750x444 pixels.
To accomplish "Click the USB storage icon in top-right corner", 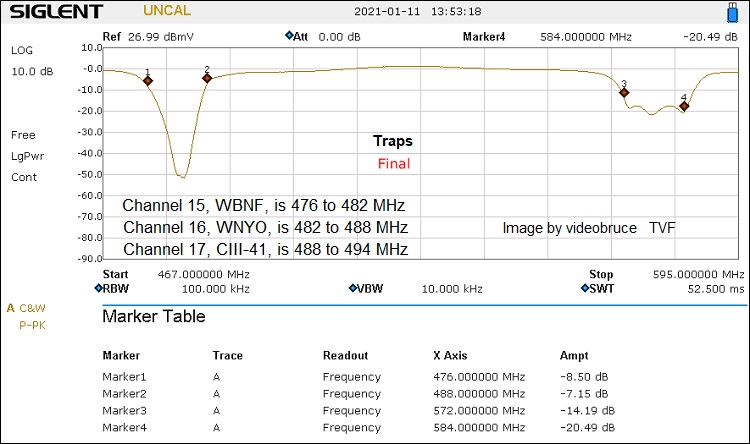I will [732, 13].
